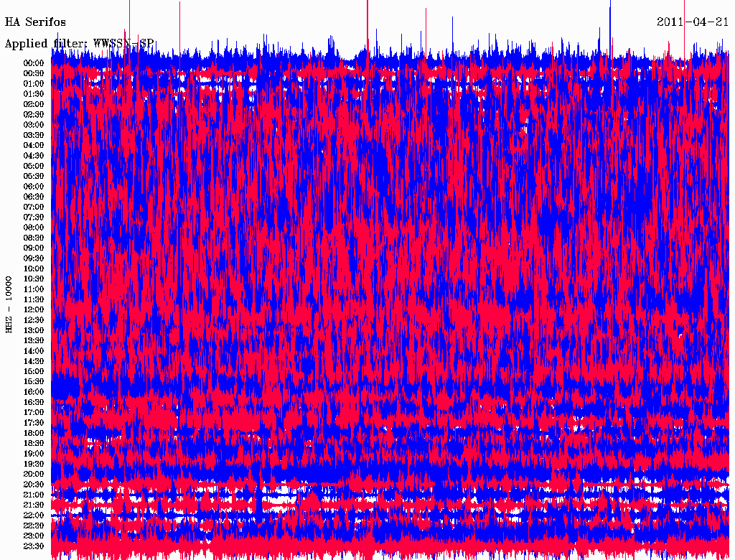Viewport: 735px width, 560px height.
Task: Select the 02:30 time label
Action: [x=34, y=115]
